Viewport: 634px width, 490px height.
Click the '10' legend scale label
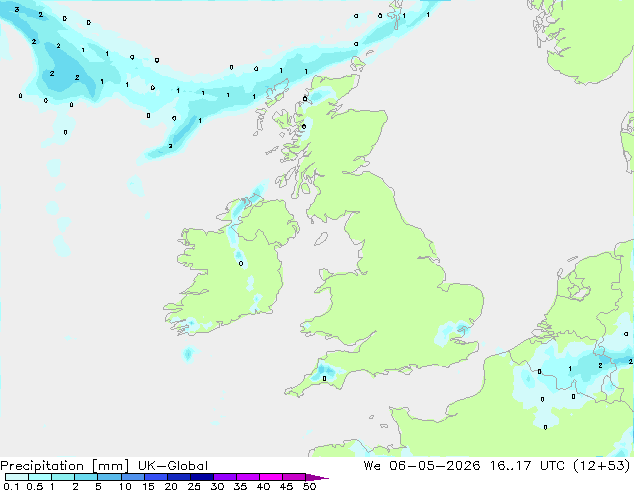pyautogui.click(x=125, y=486)
